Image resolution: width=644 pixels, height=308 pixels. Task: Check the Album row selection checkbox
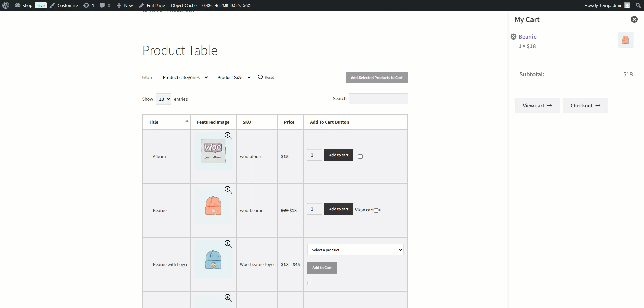[x=361, y=156]
